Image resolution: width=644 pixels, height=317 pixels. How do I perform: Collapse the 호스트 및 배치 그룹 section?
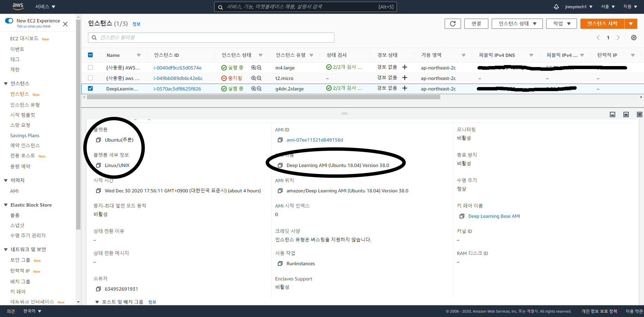coord(97,302)
